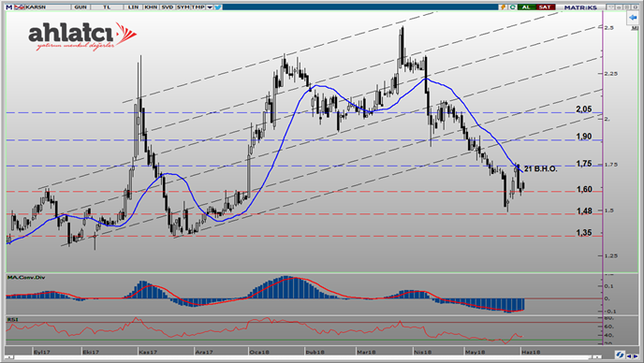
Task: Click the green refresh icon beside AL
Action: coord(513,7)
